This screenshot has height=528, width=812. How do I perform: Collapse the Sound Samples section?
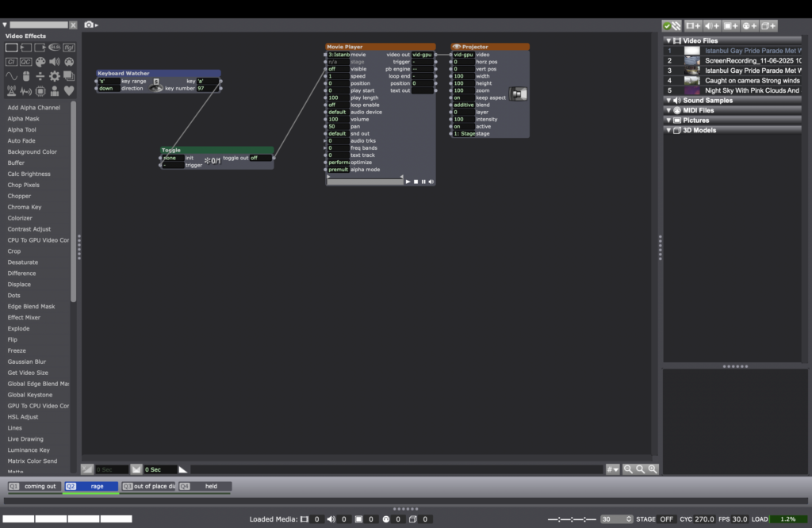click(x=668, y=101)
